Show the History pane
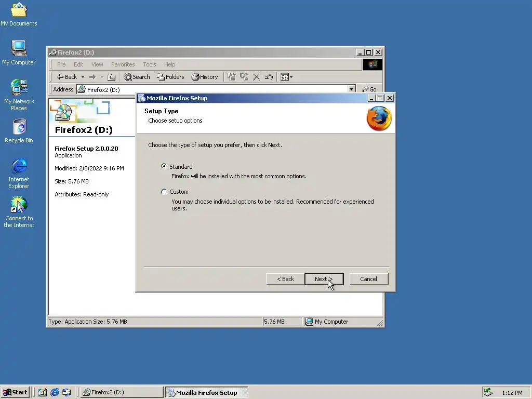The width and height of the screenshot is (532, 399). [x=205, y=77]
